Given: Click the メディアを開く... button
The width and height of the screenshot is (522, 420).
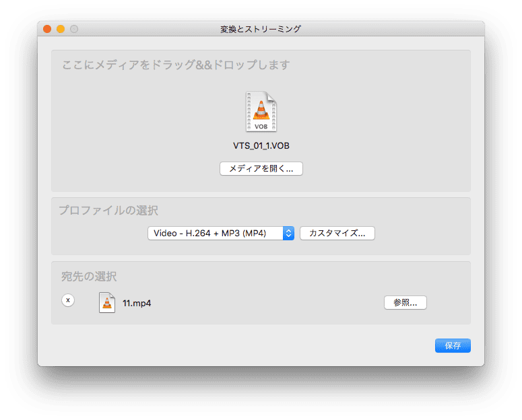Looking at the screenshot, I should click(x=261, y=169).
